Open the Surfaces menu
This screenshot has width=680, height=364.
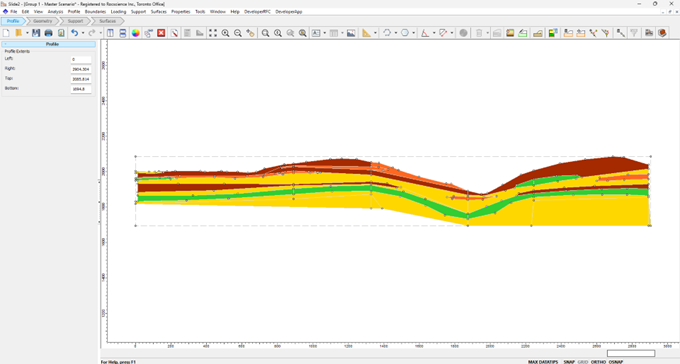[x=159, y=12]
